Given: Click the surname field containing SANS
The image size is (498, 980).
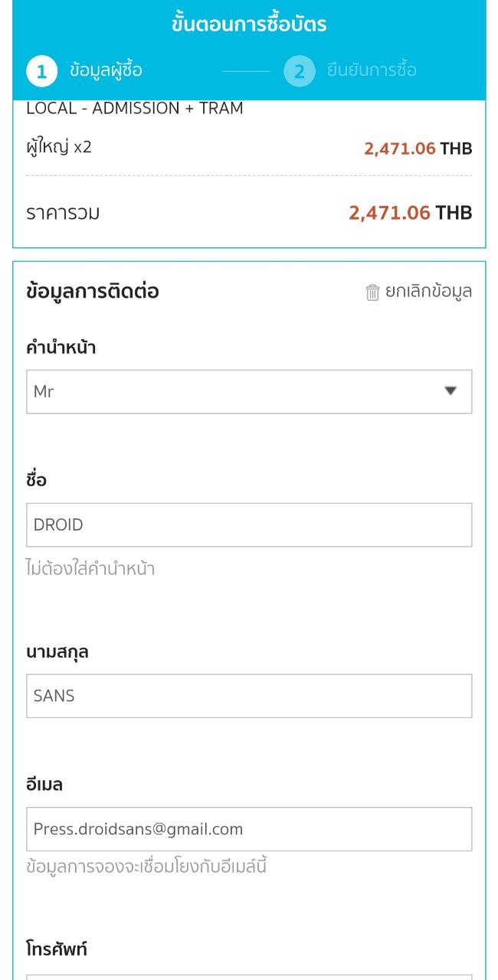Looking at the screenshot, I should pyautogui.click(x=249, y=696).
